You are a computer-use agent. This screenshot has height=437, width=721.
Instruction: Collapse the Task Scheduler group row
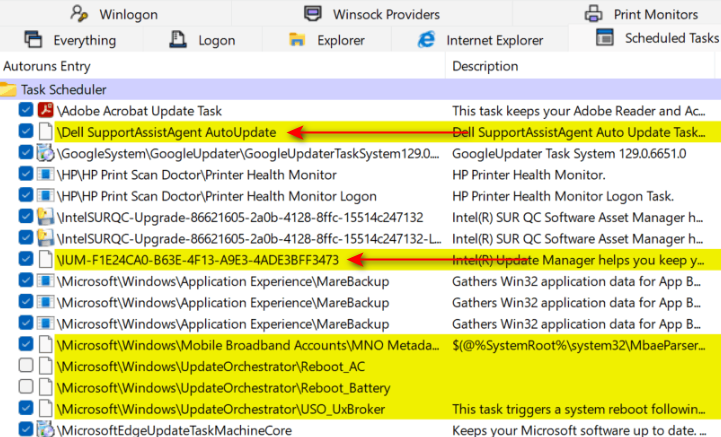click(360, 89)
